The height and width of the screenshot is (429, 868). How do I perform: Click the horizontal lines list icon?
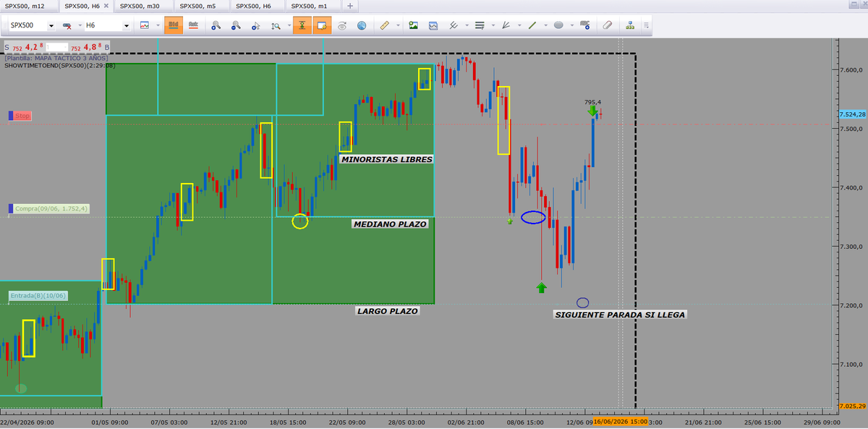(479, 25)
